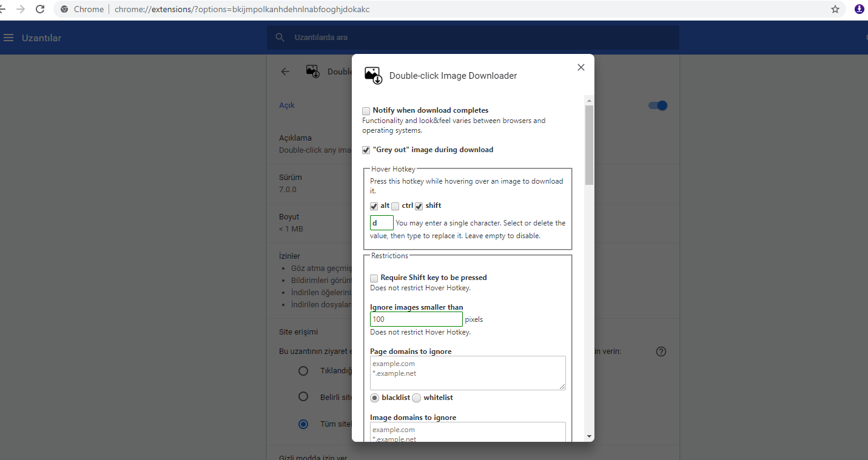Click the dialog scrollbar up arrow
868x460 pixels.
tap(589, 99)
